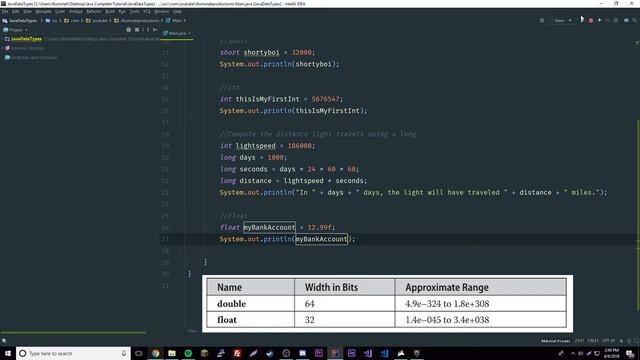Click the editor vertical scrollbar
This screenshot has height=360, width=640.
pos(638,214)
